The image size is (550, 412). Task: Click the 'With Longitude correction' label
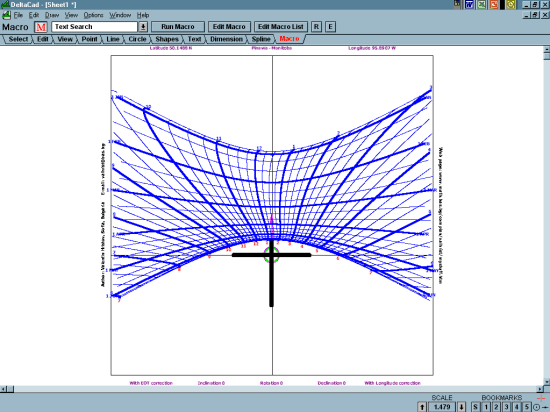(x=392, y=383)
